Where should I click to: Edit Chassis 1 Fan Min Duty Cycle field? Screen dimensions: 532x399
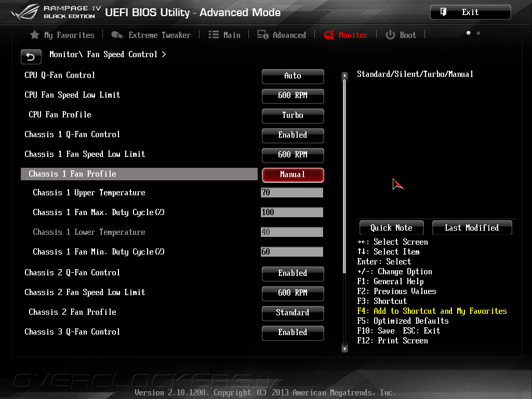point(292,252)
